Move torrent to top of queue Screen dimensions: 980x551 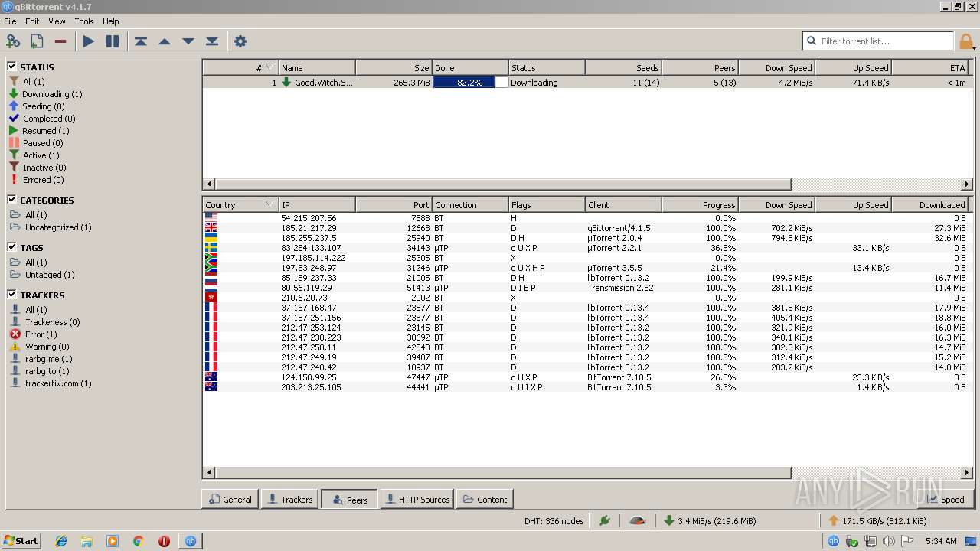click(141, 41)
